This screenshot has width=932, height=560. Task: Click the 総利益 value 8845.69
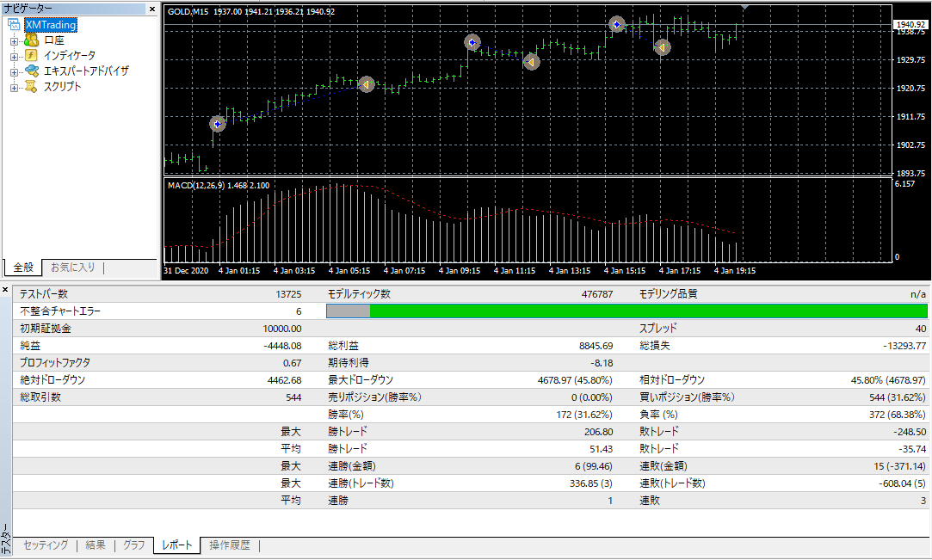coord(596,346)
